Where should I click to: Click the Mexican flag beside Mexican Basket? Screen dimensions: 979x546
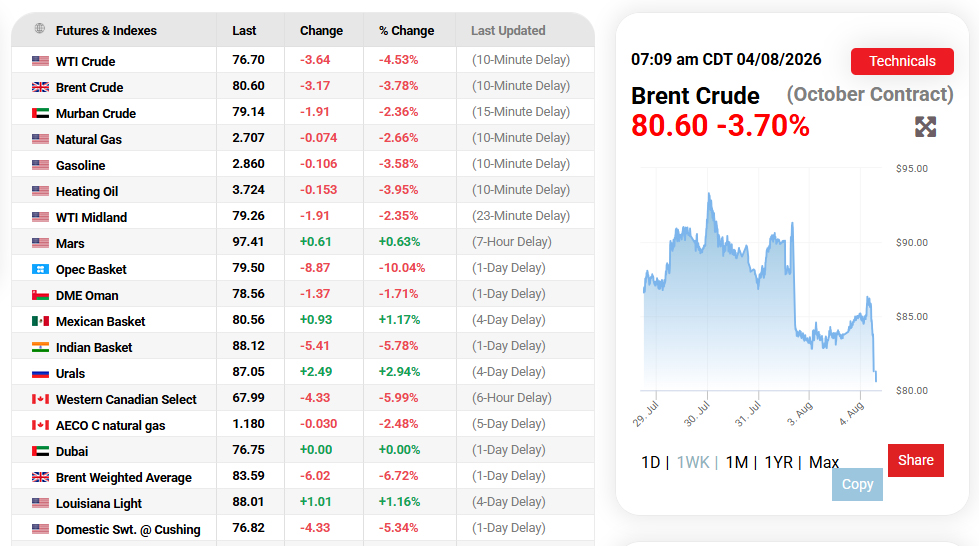41,321
